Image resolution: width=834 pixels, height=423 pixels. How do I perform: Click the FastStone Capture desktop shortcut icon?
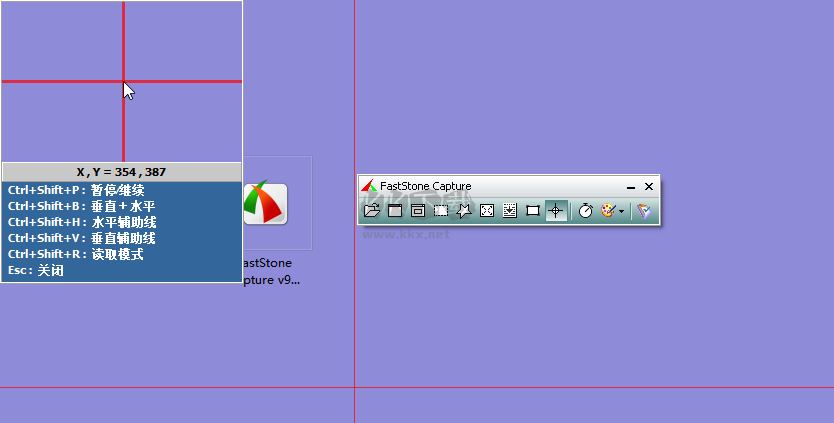click(x=265, y=203)
